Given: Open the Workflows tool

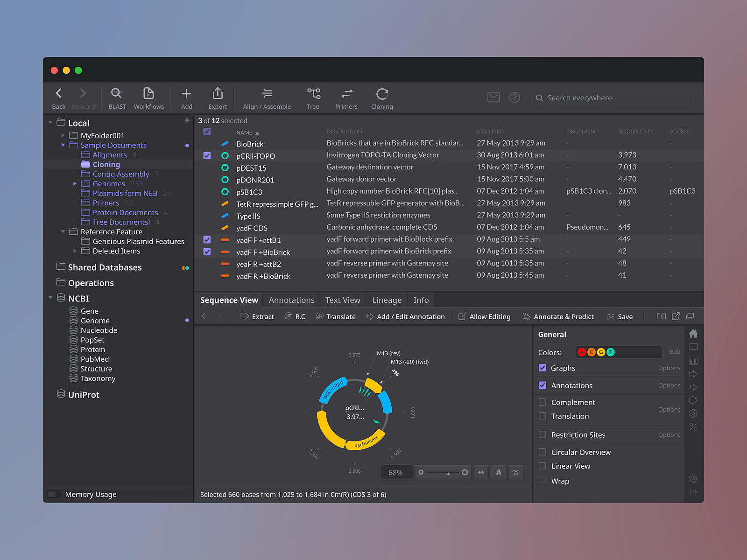Looking at the screenshot, I should (149, 97).
